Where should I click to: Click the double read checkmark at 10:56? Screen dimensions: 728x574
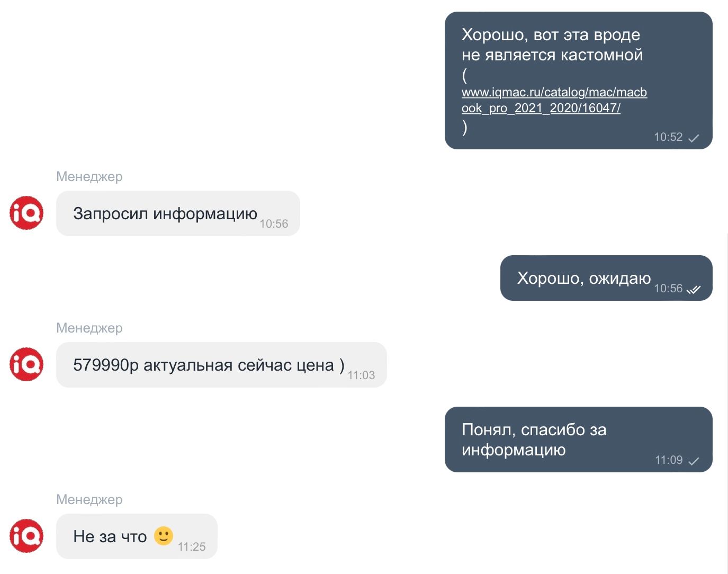click(694, 289)
